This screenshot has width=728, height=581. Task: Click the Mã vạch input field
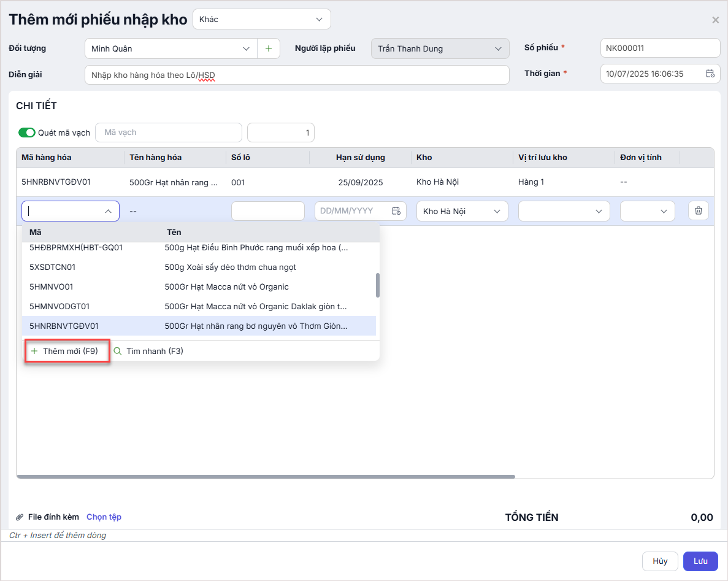click(x=169, y=133)
